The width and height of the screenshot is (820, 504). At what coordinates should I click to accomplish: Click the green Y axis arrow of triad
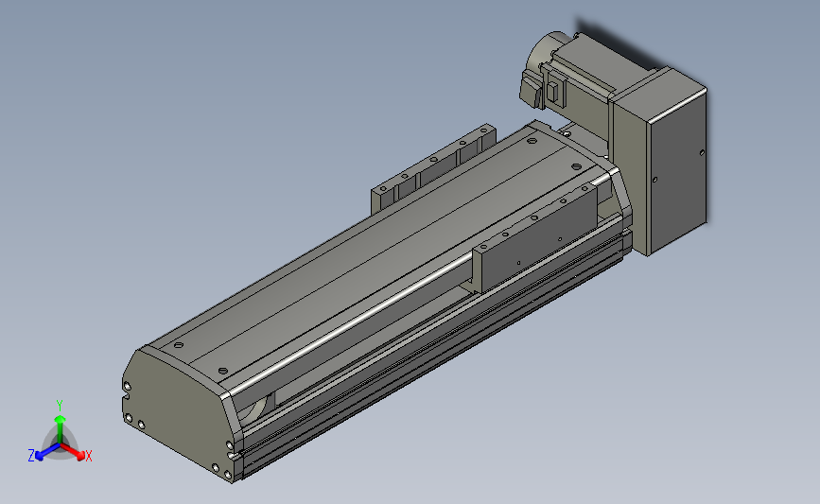[x=60, y=427]
